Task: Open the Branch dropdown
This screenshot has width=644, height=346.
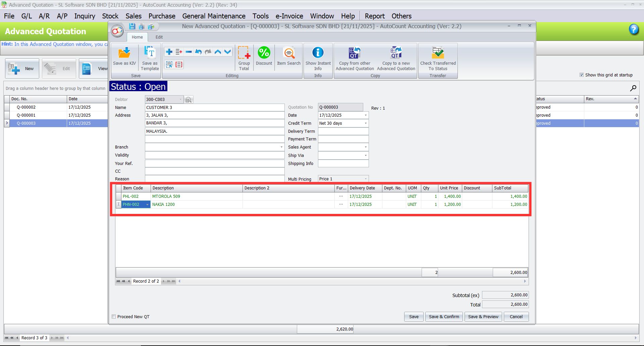Action: (281, 147)
